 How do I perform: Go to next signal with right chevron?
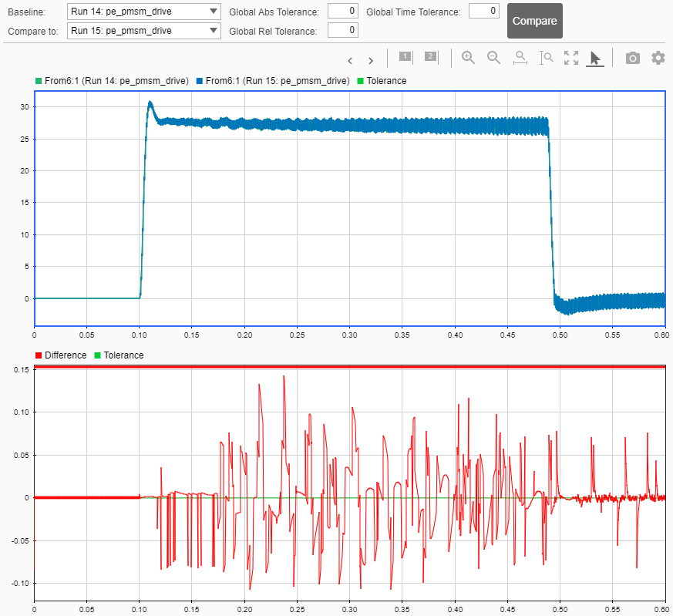click(x=371, y=61)
